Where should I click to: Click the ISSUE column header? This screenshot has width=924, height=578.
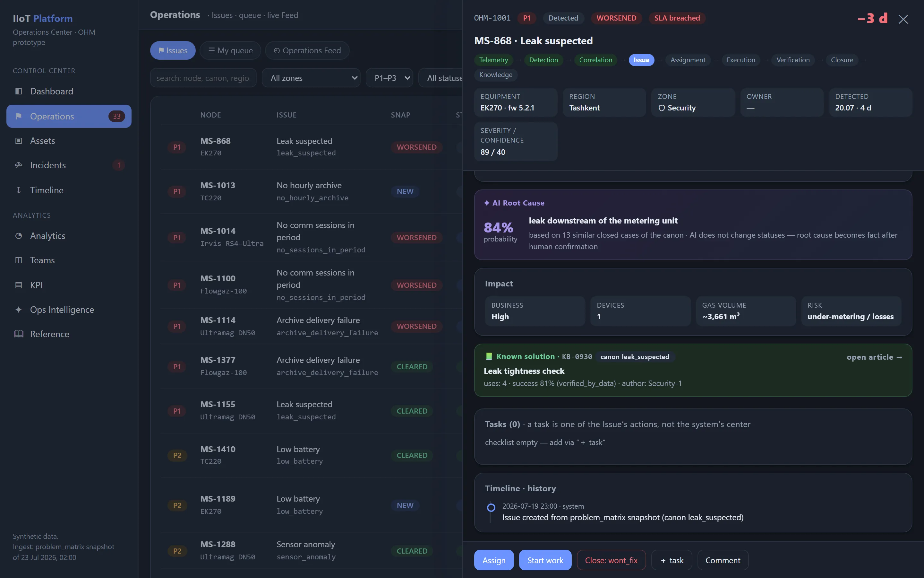point(287,115)
